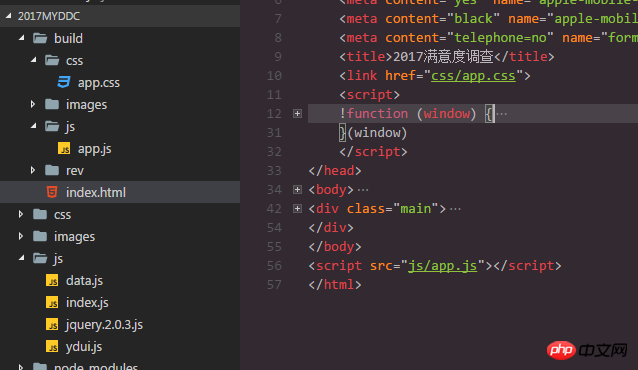Screen dimensions: 638x370
Task: Collapse the css folder inside build
Action: (34, 60)
